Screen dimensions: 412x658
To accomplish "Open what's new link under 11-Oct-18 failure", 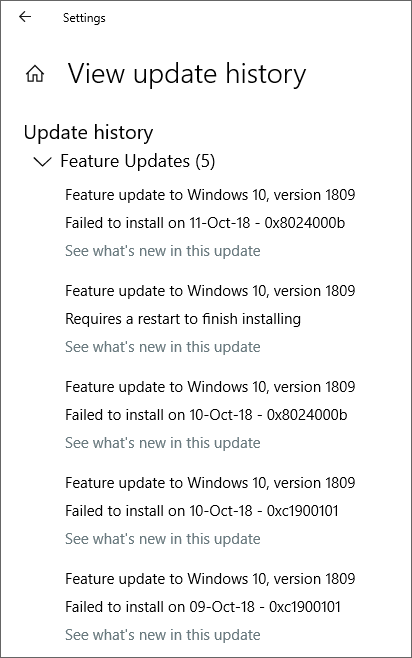I will click(163, 251).
